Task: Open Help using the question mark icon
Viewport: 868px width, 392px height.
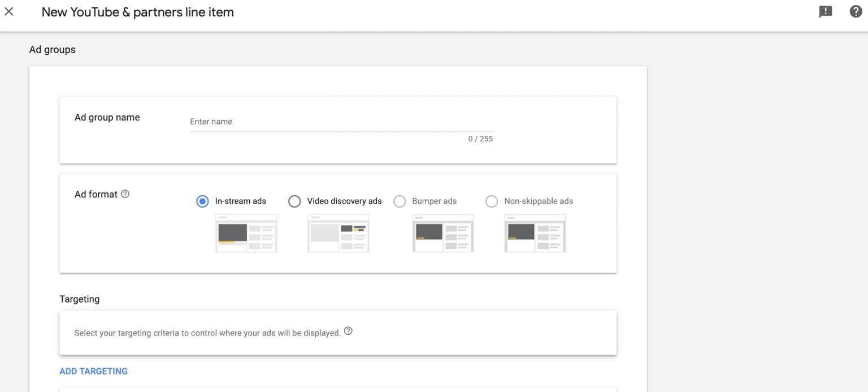Action: [855, 11]
